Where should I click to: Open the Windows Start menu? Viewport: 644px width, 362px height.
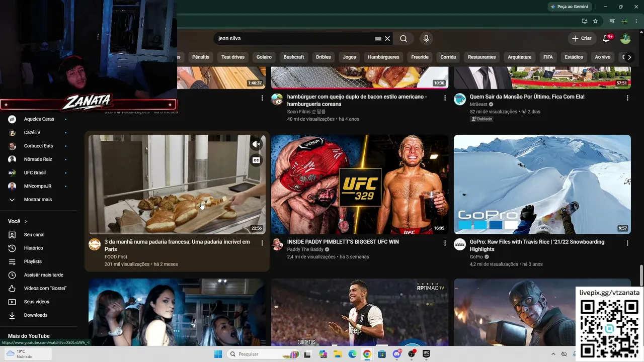218,354
